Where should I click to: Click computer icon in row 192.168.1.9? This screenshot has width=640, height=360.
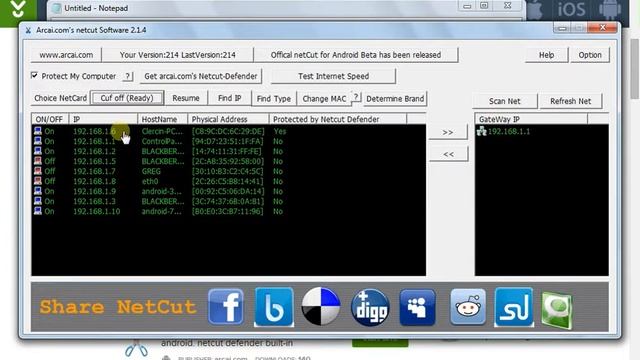pyautogui.click(x=38, y=191)
